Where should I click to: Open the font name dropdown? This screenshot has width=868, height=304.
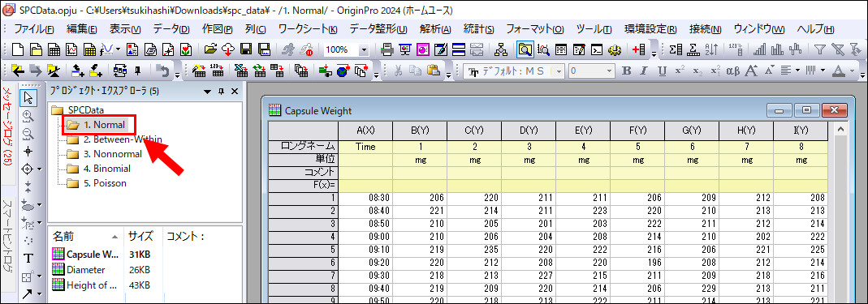click(x=559, y=71)
